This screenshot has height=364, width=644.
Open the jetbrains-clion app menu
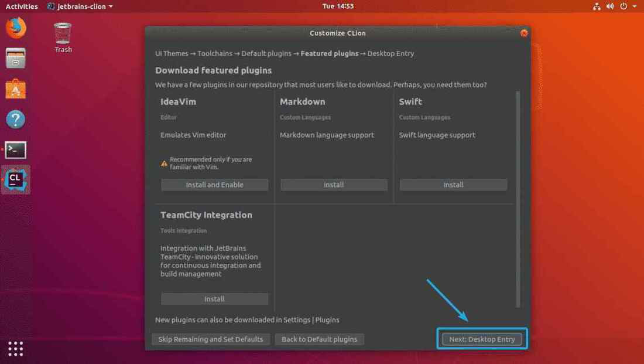tap(80, 6)
